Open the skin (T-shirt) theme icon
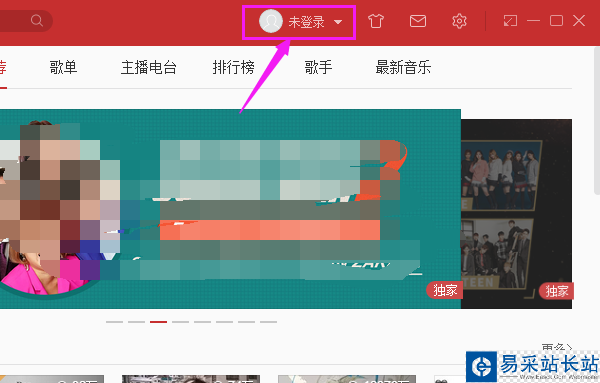600x383 pixels. (x=376, y=21)
